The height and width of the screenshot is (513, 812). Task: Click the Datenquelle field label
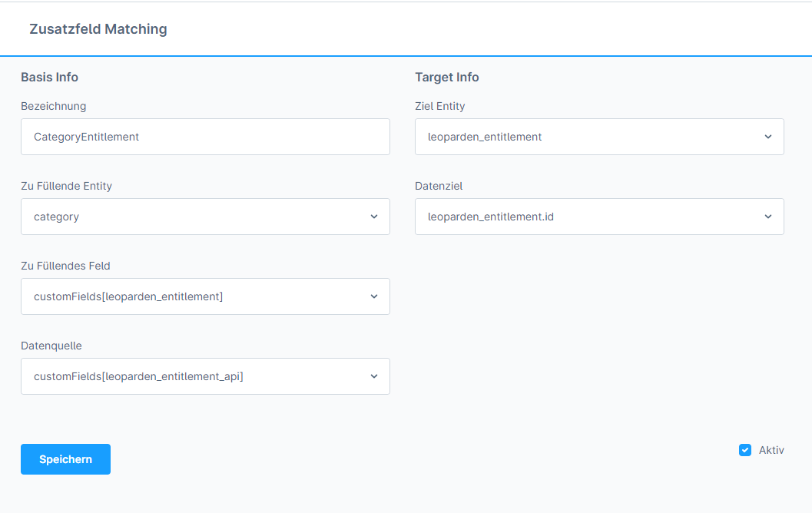[51, 346]
